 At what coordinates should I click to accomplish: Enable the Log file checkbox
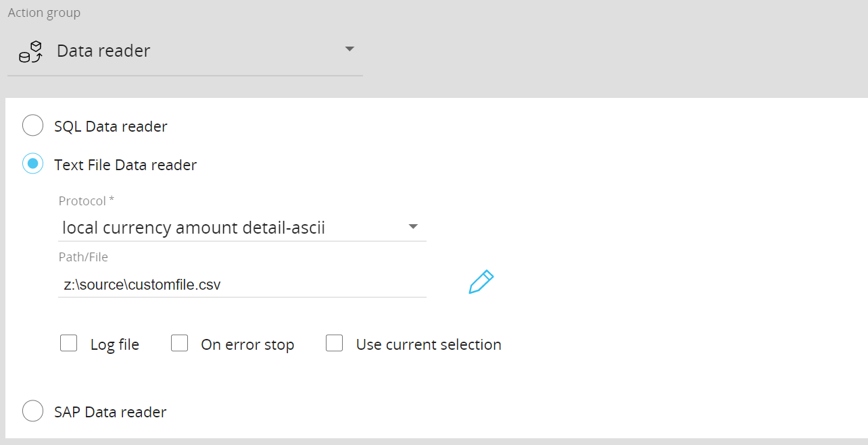pyautogui.click(x=68, y=344)
